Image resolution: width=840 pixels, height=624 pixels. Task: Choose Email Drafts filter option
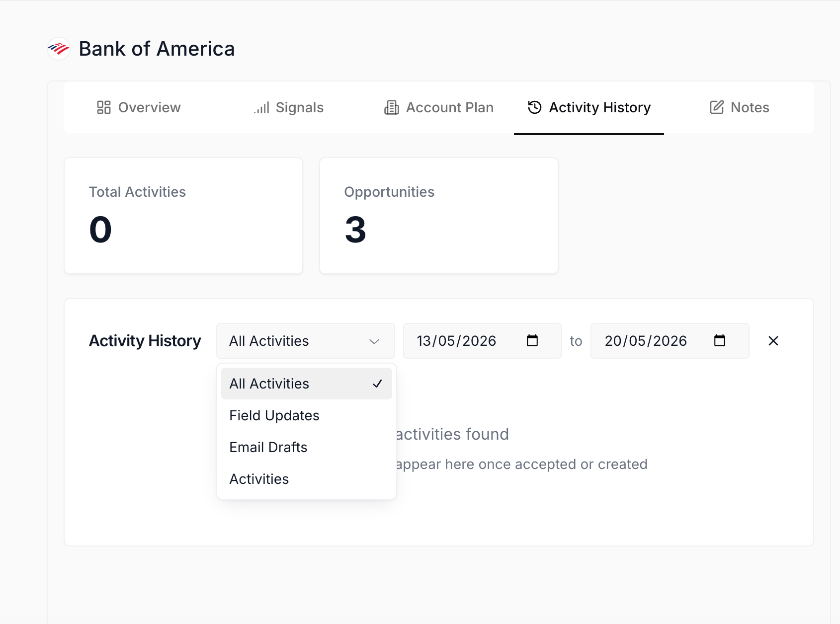[x=307, y=447]
